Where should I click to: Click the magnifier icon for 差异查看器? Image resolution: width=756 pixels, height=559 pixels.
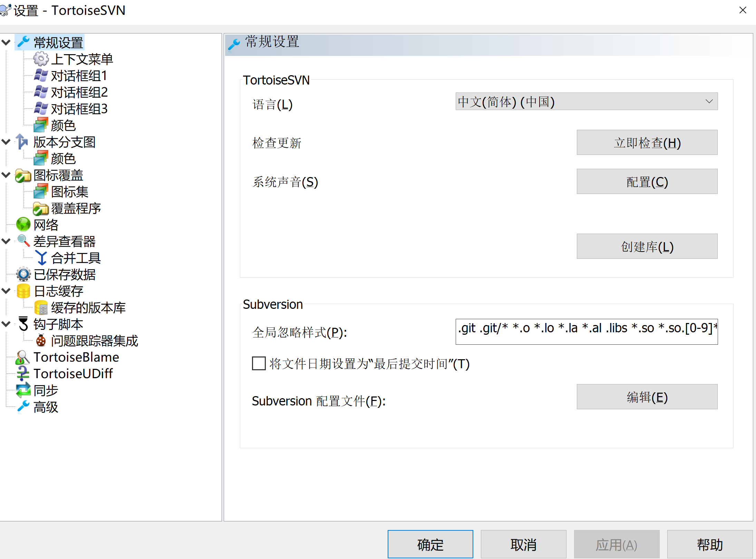(23, 241)
